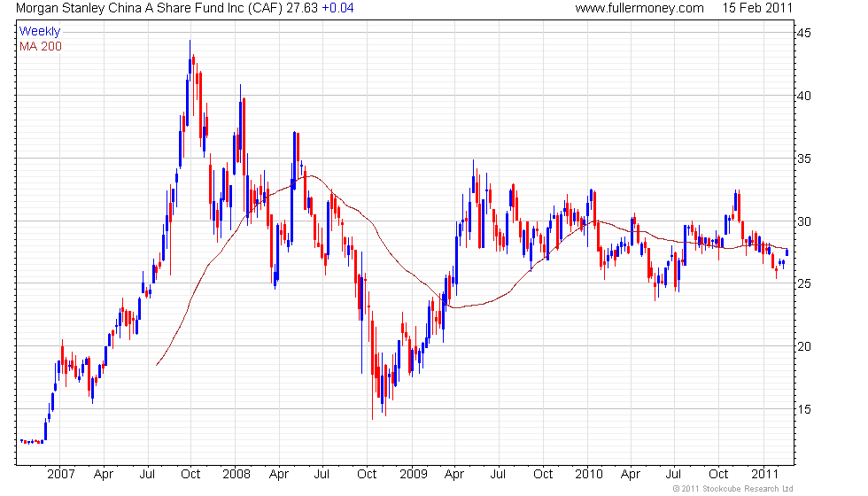Click the price change value +0.04
The height and width of the screenshot is (496, 868).
[337, 8]
